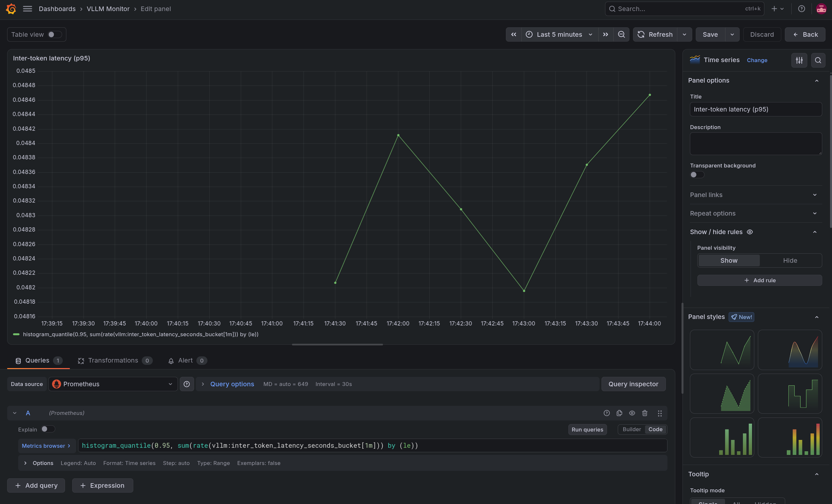This screenshot has width=832, height=504.
Task: Open the Prometheus data source selector
Action: point(113,384)
